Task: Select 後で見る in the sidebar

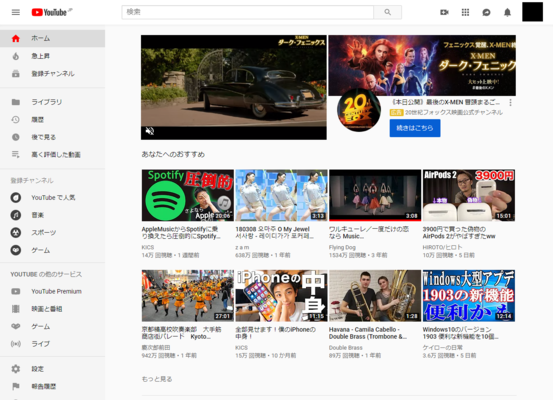Action: pos(52,137)
